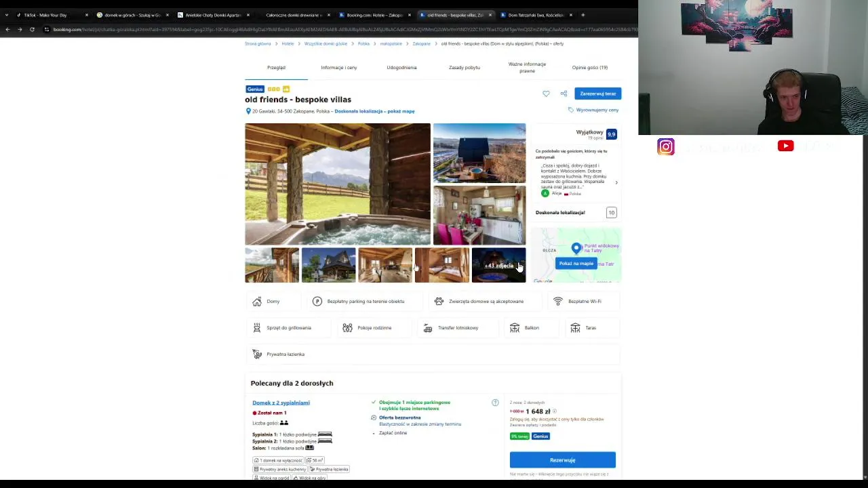The width and height of the screenshot is (868, 488).
Task: Click the Balkon balcony icon
Action: pyautogui.click(x=515, y=328)
